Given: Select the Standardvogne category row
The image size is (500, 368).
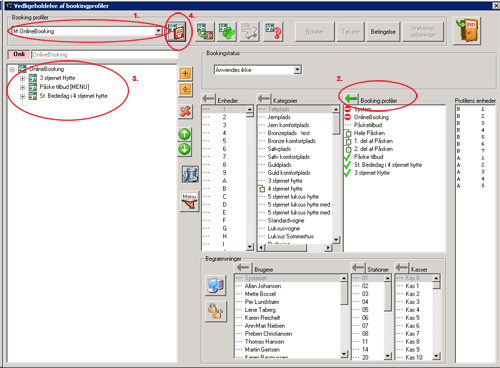Looking at the screenshot, I should click(286, 220).
